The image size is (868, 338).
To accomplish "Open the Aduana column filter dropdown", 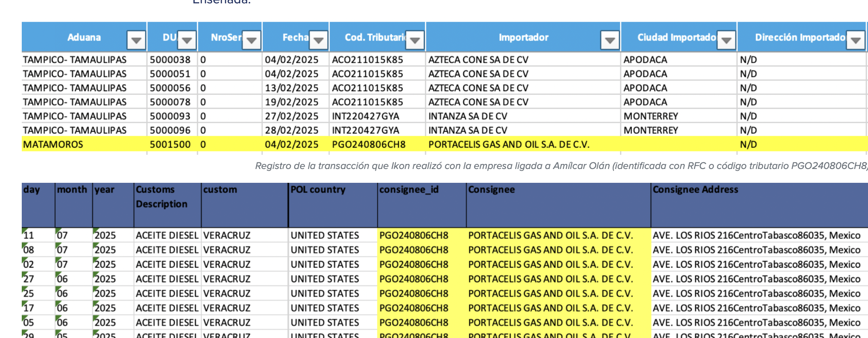I will 136,41.
